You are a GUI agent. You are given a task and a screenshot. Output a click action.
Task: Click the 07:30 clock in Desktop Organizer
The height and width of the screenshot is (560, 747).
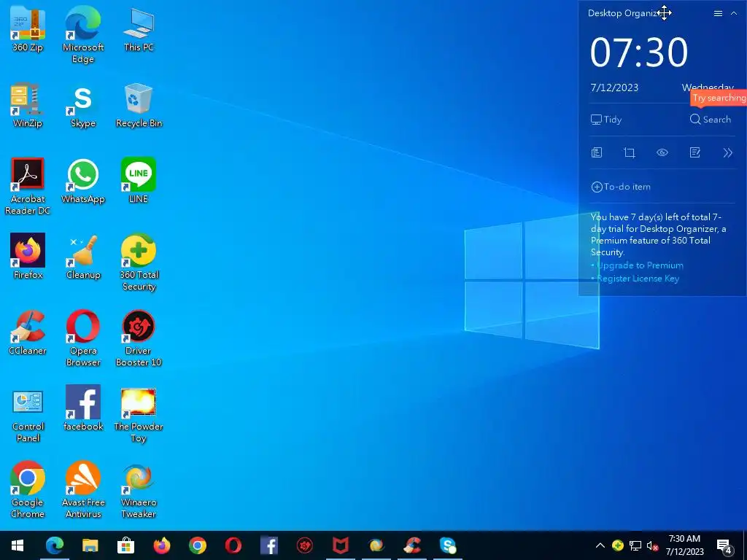tap(639, 52)
